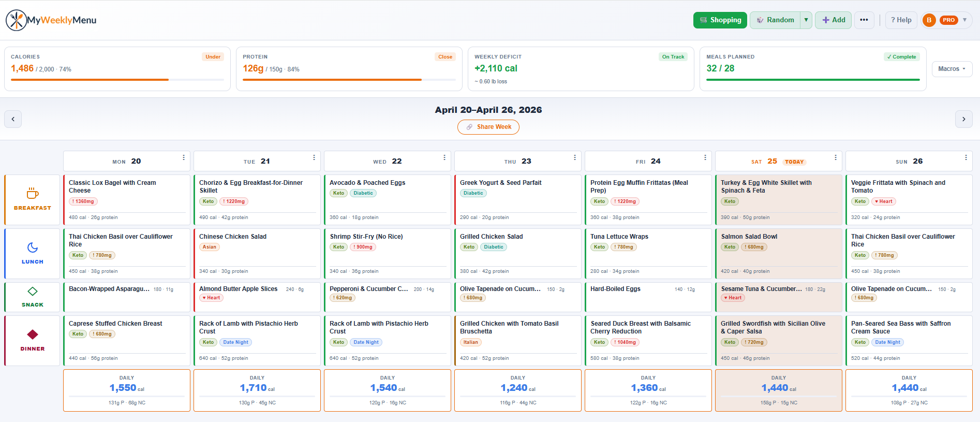This screenshot has width=980, height=422.
Task: Click the MyWeeklyMenu fork and knife logo
Action: tap(16, 20)
